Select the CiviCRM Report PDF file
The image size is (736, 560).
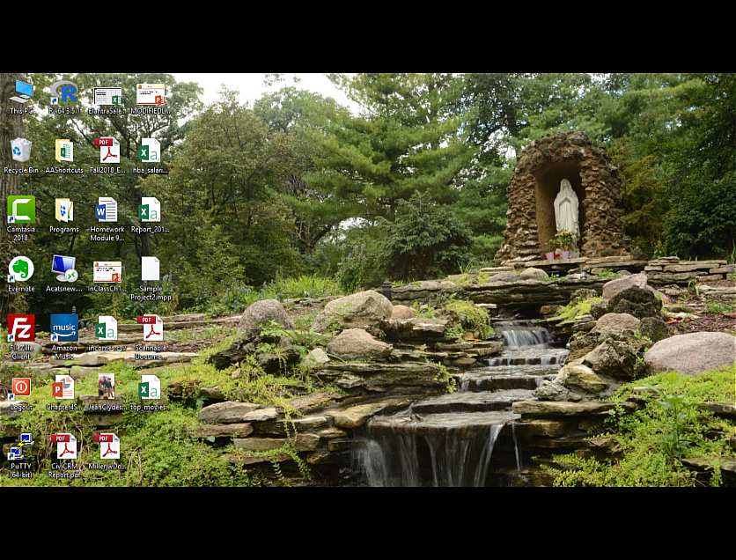pos(63,447)
